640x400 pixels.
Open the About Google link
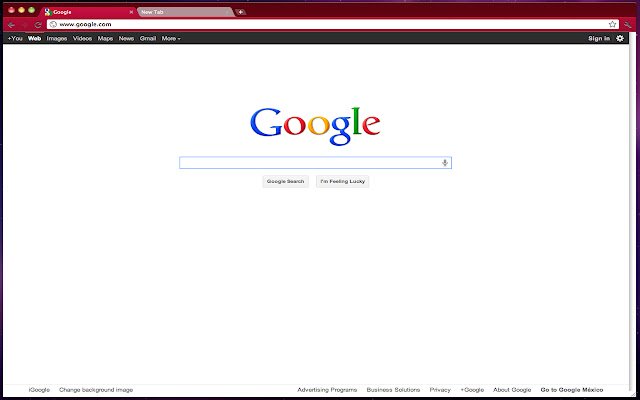pos(512,390)
